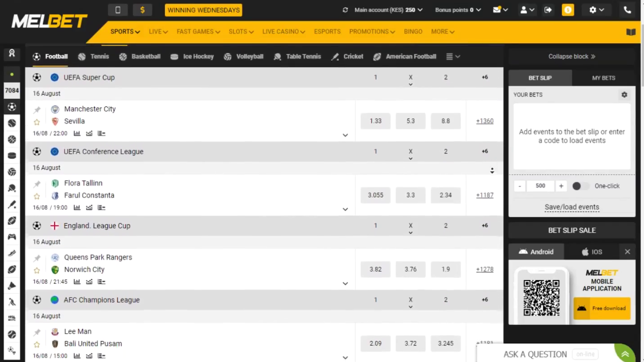The height and width of the screenshot is (362, 644).
Task: Select the Basketball sport tab
Action: [140, 57]
